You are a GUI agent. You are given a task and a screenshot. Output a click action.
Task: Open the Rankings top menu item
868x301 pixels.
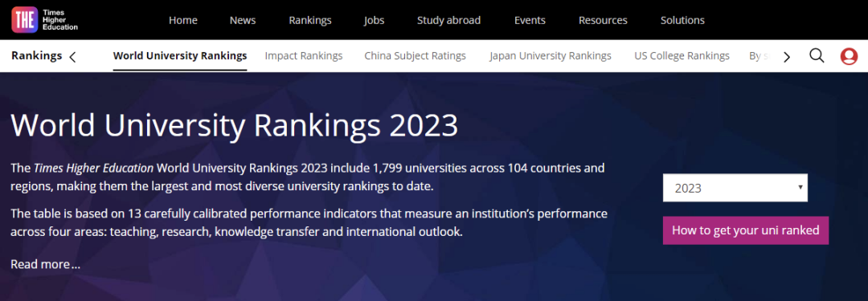point(310,21)
